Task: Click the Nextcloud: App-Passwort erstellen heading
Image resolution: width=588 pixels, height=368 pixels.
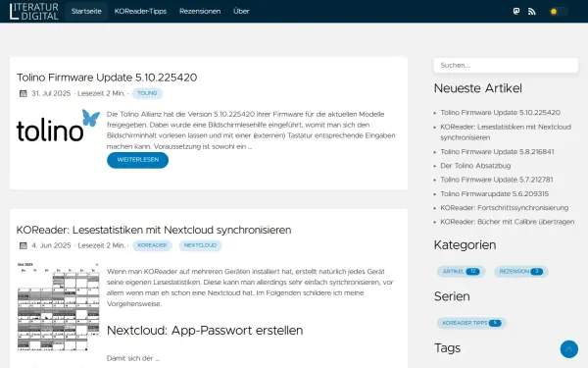Action: click(205, 331)
